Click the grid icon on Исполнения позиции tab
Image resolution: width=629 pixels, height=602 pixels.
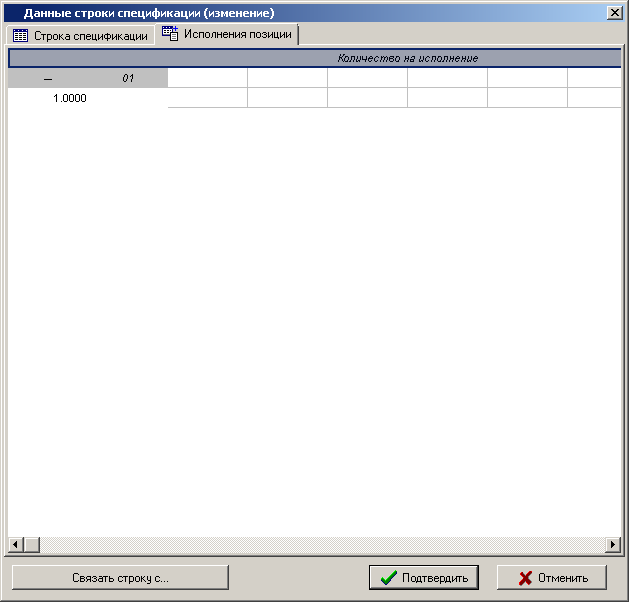[170, 34]
